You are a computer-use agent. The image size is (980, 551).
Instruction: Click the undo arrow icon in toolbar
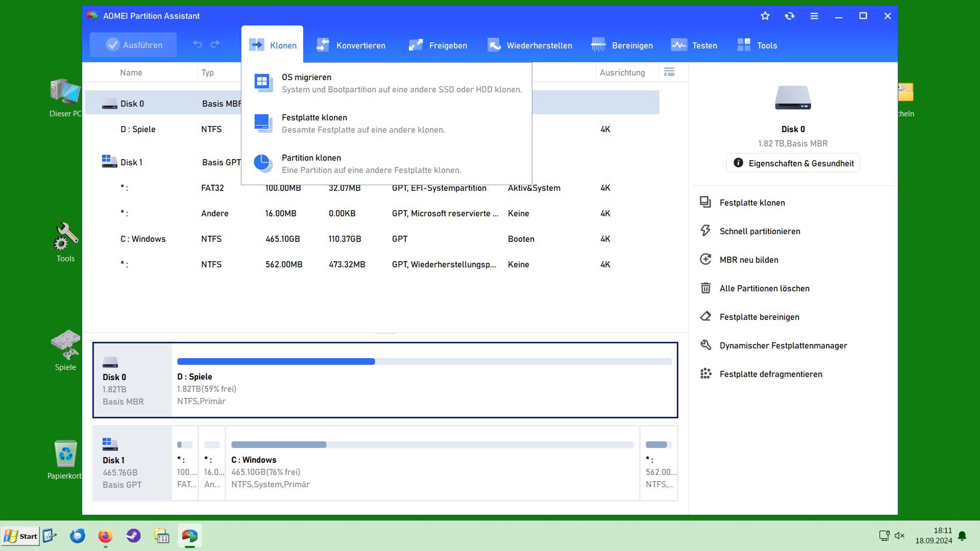click(x=198, y=44)
